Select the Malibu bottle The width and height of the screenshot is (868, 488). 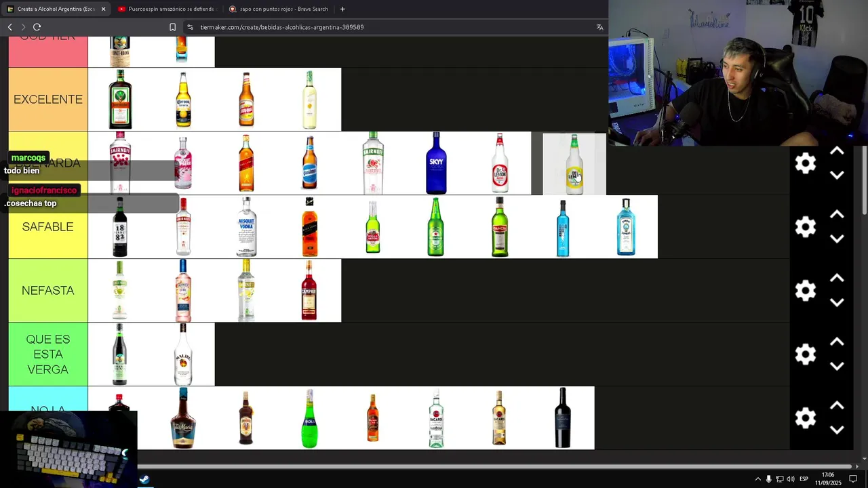coord(183,354)
